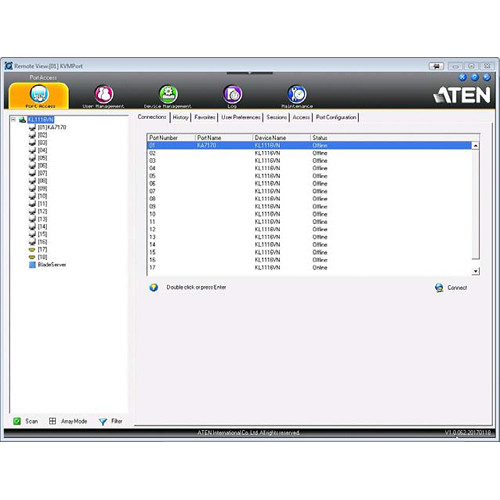The width and height of the screenshot is (500, 500).
Task: Sort by Device Name column header
Action: [282, 138]
